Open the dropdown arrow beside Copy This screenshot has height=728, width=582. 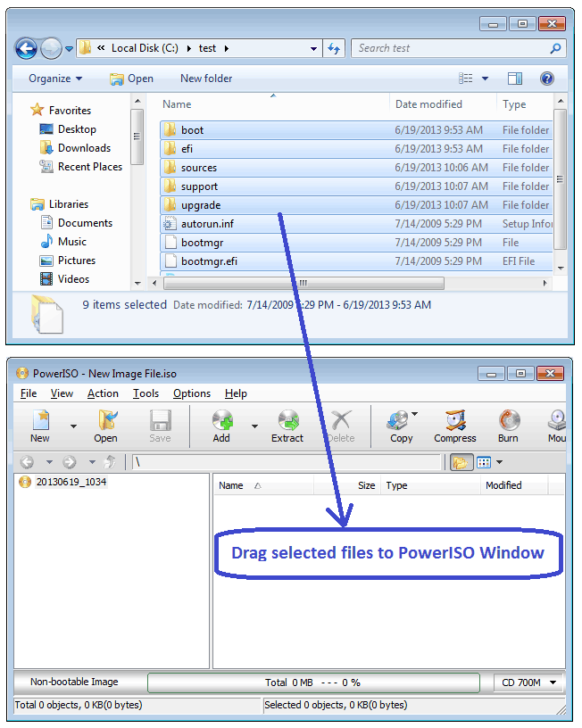coord(414,414)
